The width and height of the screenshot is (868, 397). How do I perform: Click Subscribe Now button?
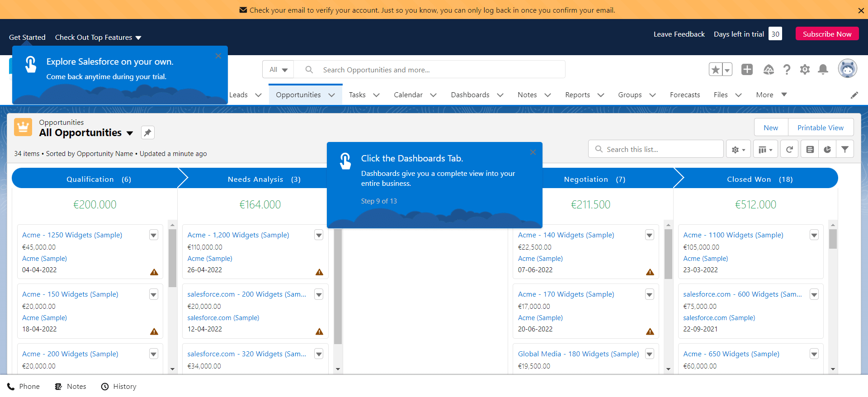pos(827,34)
